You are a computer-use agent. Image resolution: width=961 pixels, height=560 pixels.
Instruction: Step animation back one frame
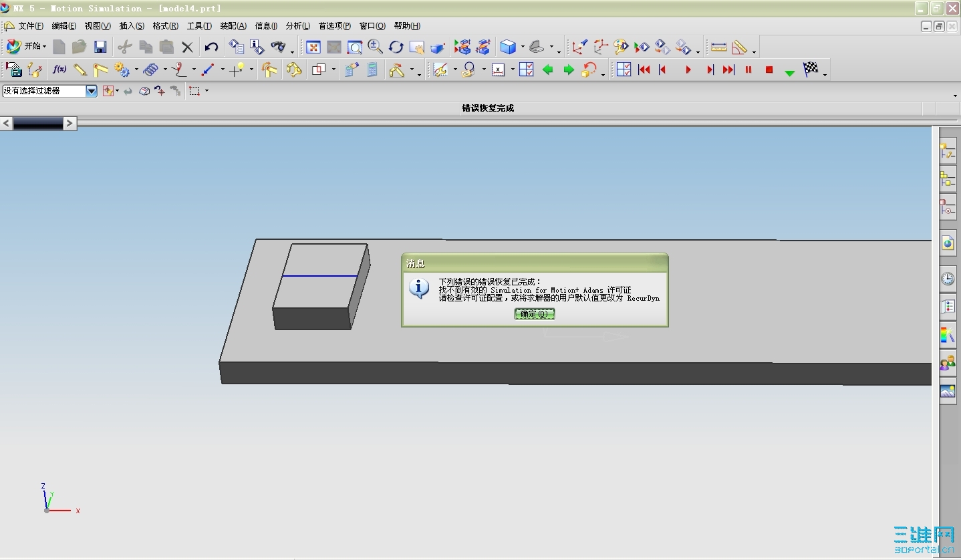tap(663, 69)
